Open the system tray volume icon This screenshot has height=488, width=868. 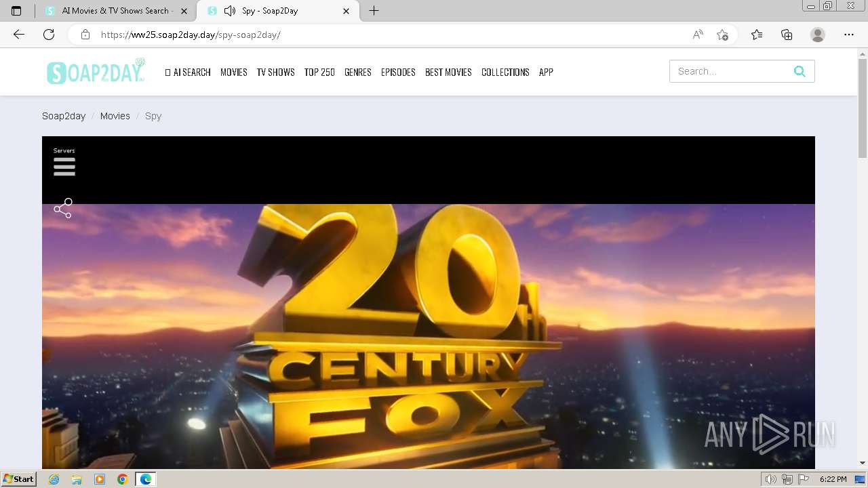click(770, 479)
